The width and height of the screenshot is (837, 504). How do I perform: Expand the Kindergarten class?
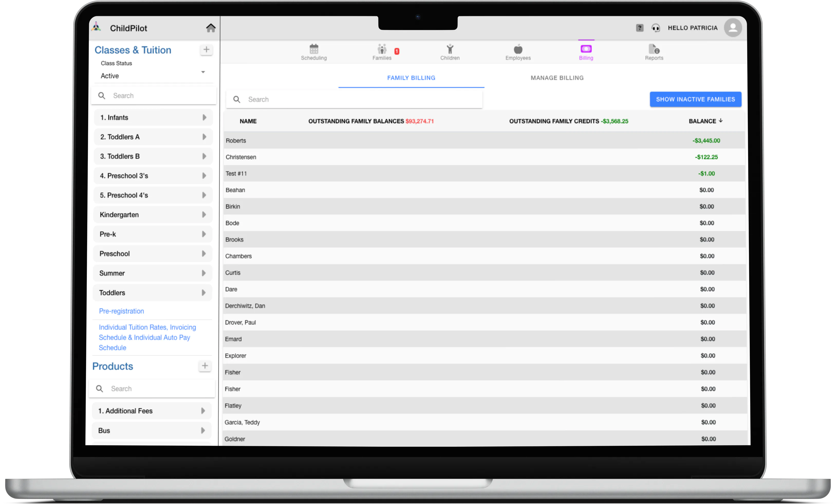pyautogui.click(x=153, y=215)
